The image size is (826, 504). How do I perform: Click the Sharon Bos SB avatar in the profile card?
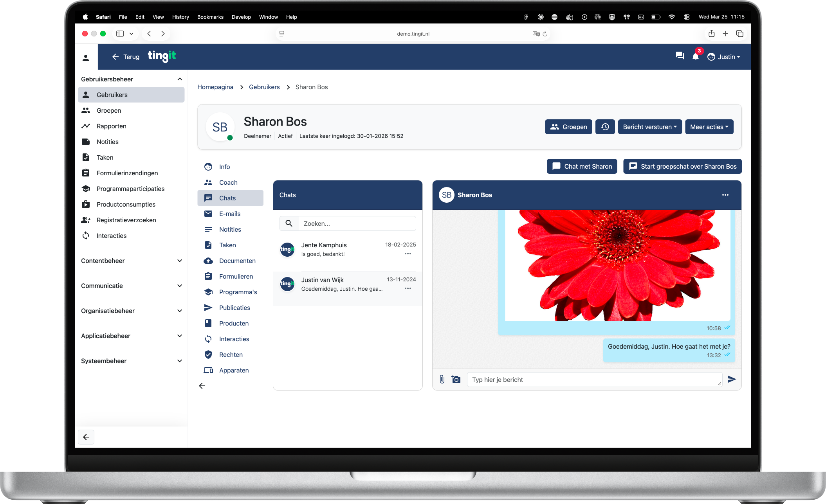220,127
